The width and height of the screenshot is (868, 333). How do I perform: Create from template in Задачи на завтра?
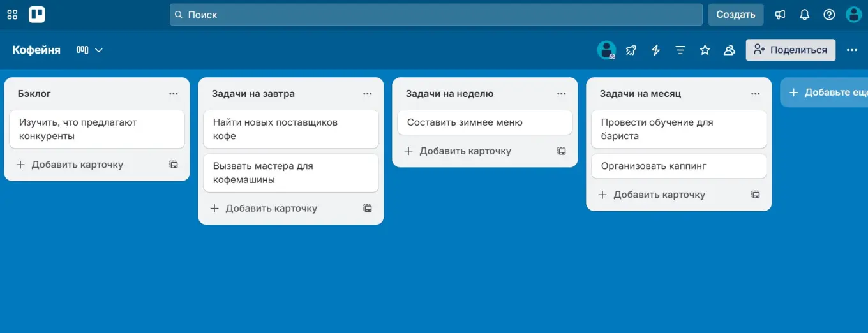[x=368, y=208]
